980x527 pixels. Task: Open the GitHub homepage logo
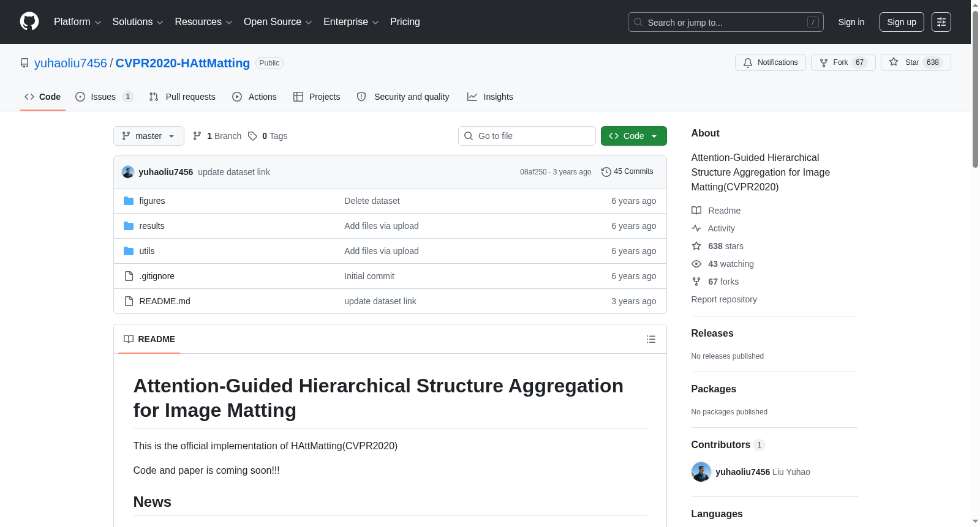coord(29,21)
